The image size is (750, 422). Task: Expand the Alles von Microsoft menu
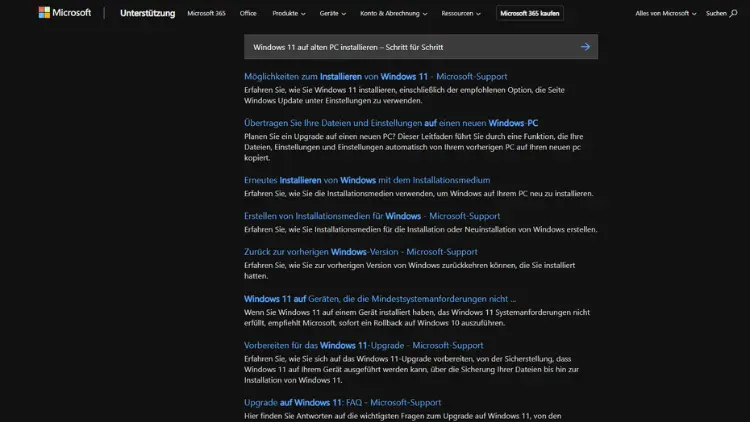click(665, 13)
